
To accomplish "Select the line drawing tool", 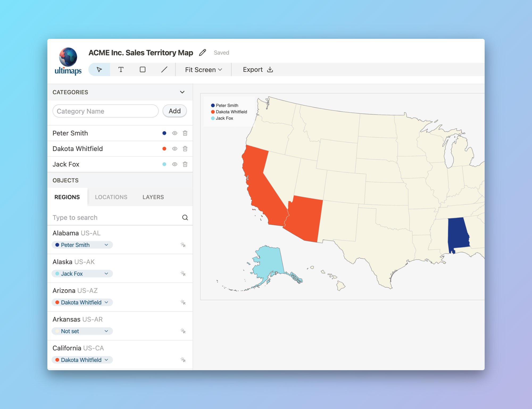I will click(x=164, y=70).
